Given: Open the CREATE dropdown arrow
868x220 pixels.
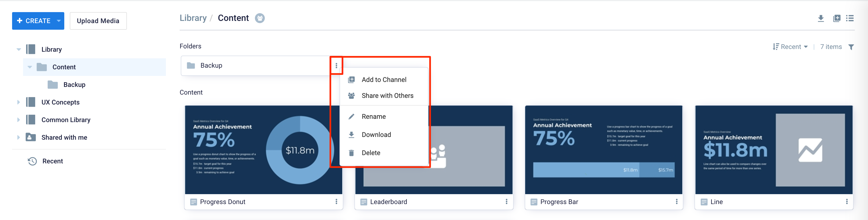Looking at the screenshot, I should pyautogui.click(x=59, y=21).
